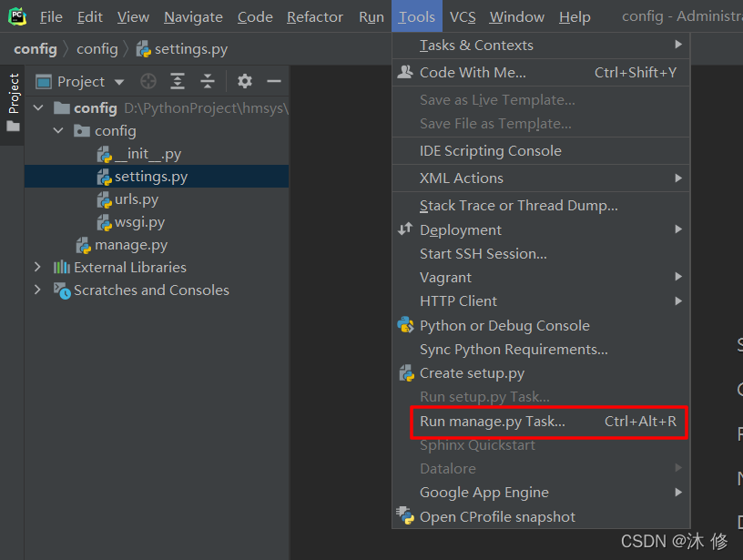Hide the Project tool window
The image size is (743, 560).
coord(274,81)
